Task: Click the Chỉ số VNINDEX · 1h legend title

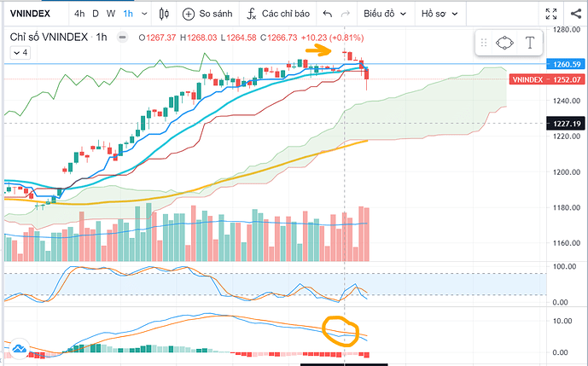Action: coord(59,38)
